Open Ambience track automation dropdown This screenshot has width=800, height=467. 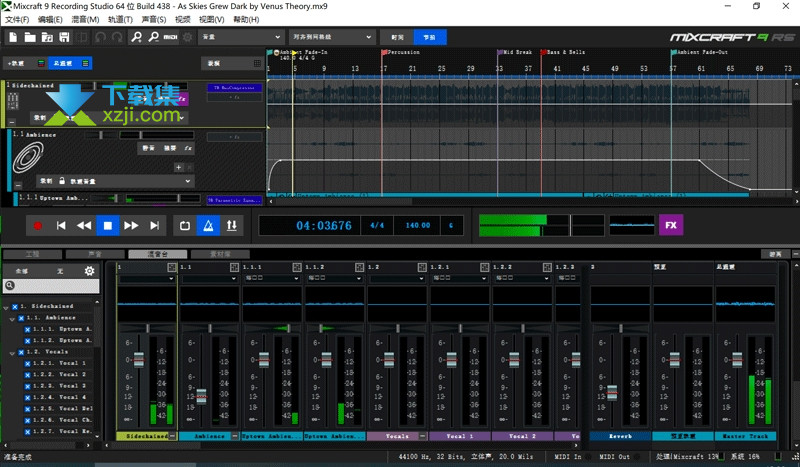tap(115, 181)
